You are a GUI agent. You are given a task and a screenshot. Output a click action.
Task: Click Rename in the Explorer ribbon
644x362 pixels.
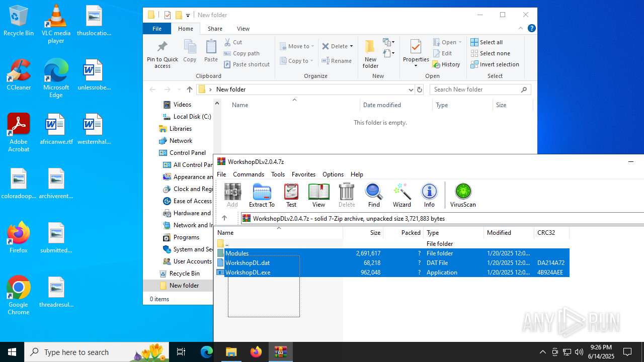[337, 61]
